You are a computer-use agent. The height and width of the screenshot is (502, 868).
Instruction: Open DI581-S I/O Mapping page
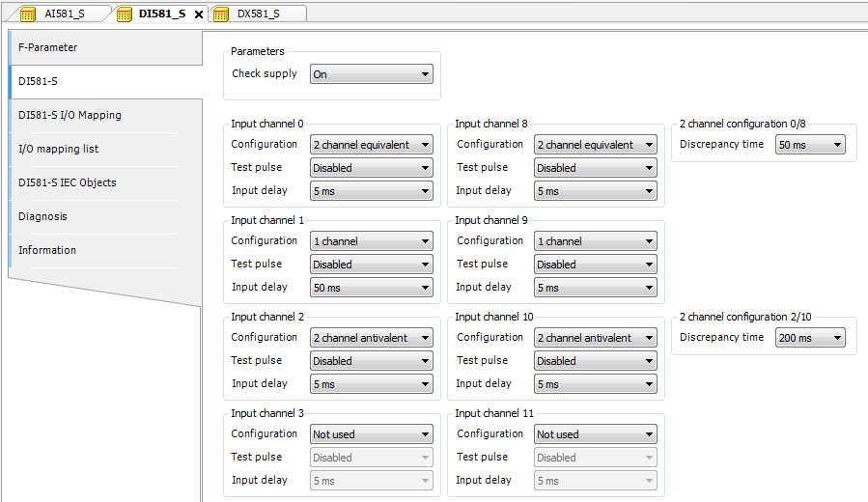coord(70,115)
